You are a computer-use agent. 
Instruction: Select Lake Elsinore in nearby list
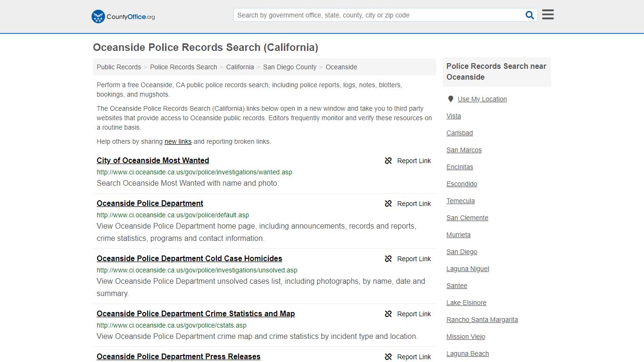(466, 303)
